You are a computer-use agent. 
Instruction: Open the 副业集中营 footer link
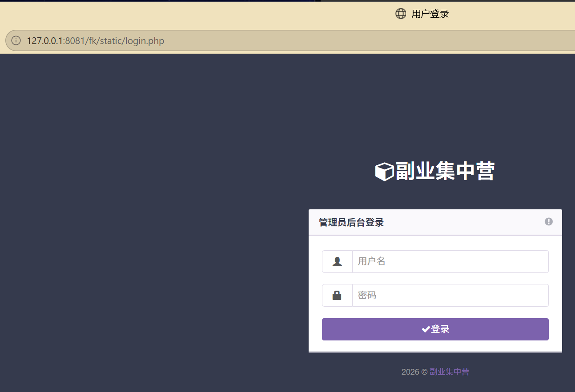pyautogui.click(x=449, y=372)
